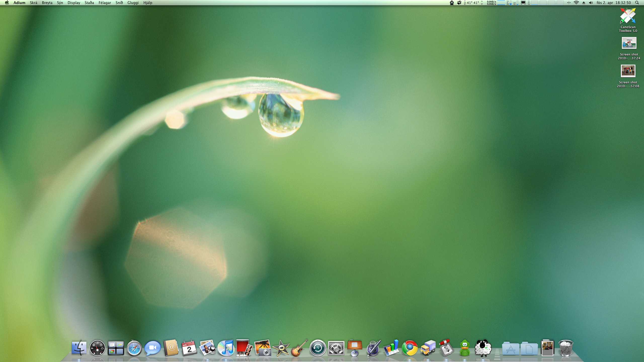The image size is (644, 362).
Task: Expand the Apple menu
Action: coord(7,3)
